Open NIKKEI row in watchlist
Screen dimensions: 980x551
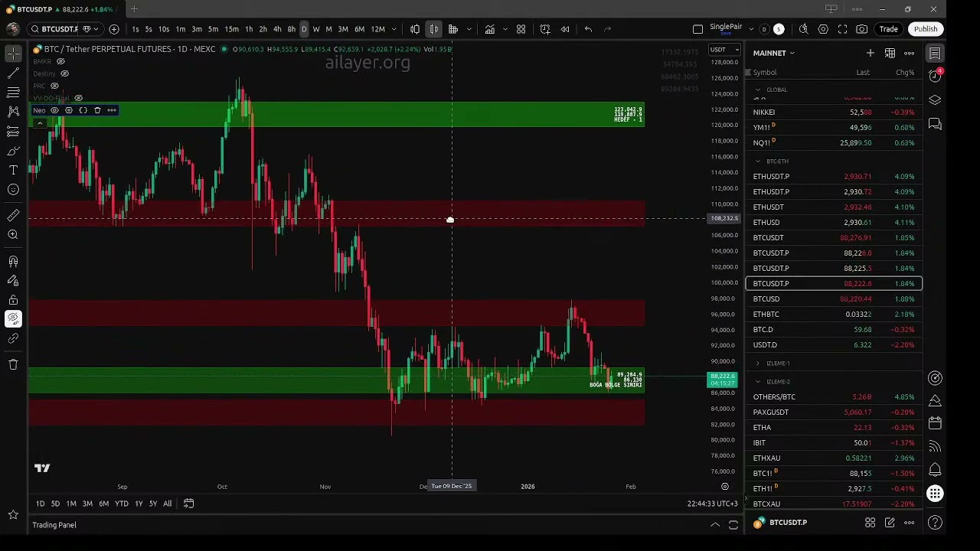click(x=834, y=112)
